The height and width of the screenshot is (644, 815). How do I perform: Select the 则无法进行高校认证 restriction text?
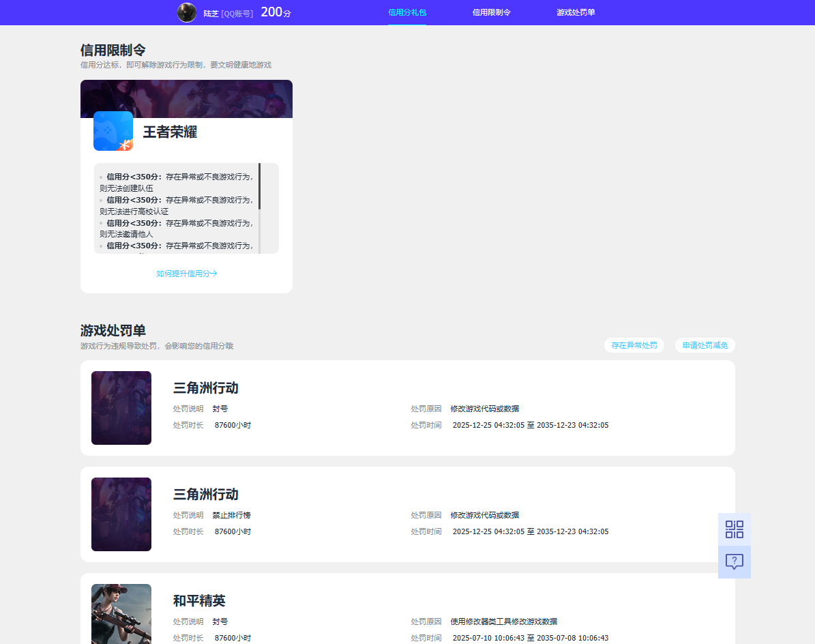[x=134, y=211]
